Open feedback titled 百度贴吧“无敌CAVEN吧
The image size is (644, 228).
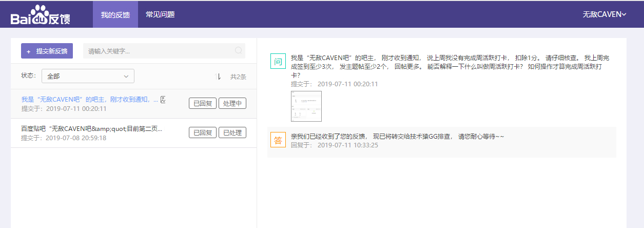click(x=92, y=128)
